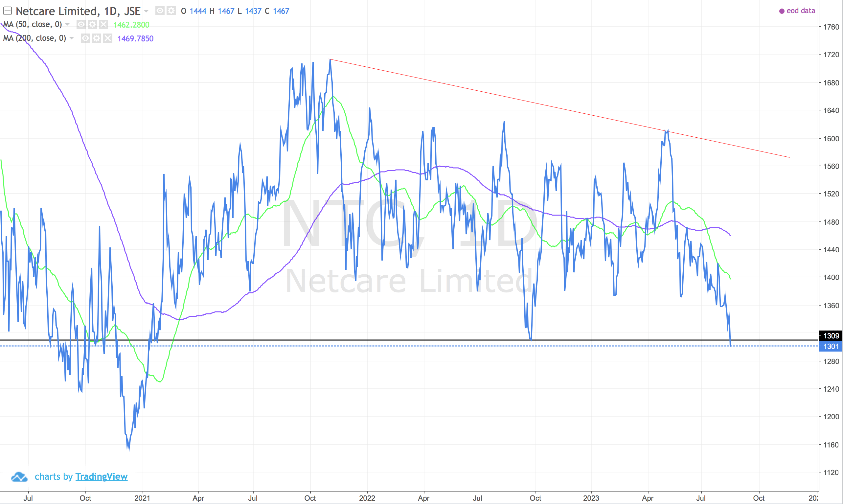
Task: Click the MA (200, close, 0) label
Action: click(34, 38)
